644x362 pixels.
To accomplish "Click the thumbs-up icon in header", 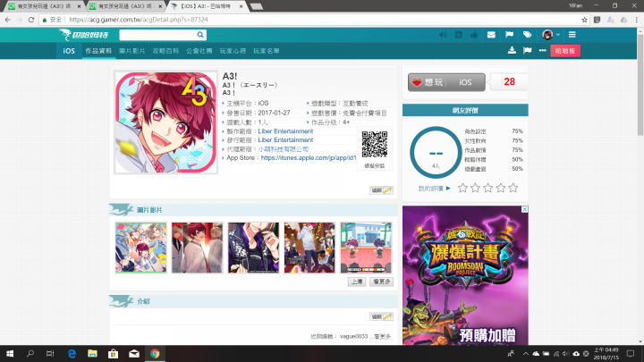I will [474, 35].
